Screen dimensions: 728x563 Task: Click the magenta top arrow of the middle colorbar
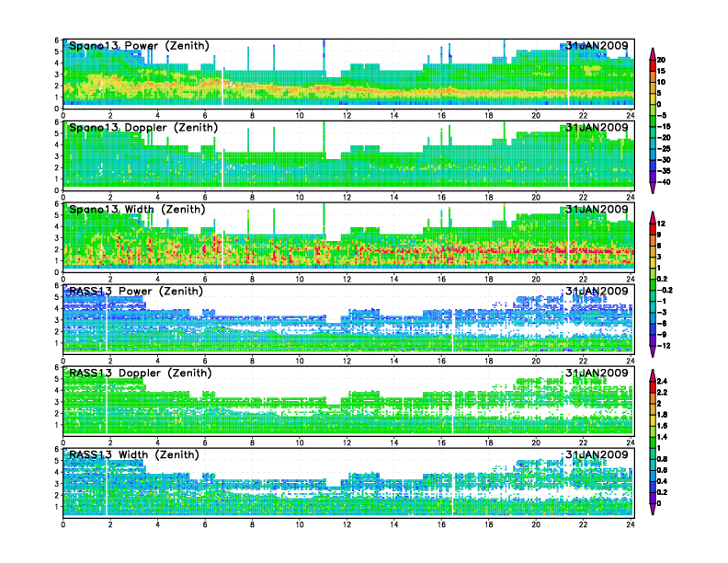pyautogui.click(x=653, y=217)
